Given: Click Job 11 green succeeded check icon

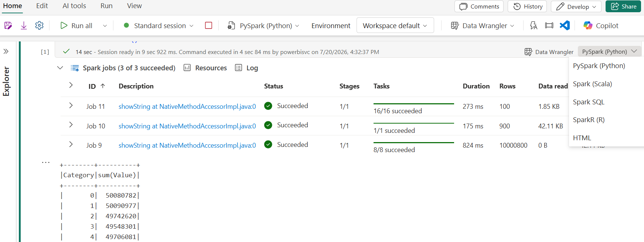Looking at the screenshot, I should coord(268,106).
